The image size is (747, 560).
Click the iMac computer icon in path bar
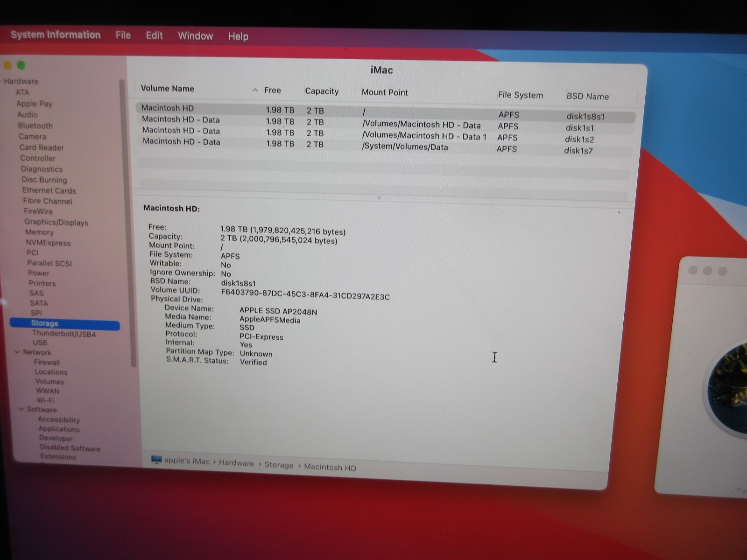click(x=156, y=460)
